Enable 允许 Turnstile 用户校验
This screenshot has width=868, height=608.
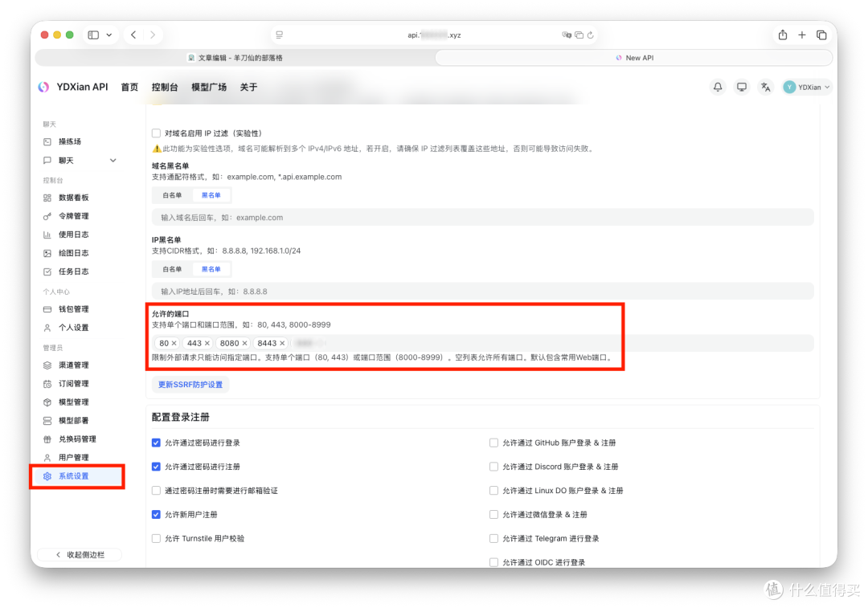(x=156, y=538)
